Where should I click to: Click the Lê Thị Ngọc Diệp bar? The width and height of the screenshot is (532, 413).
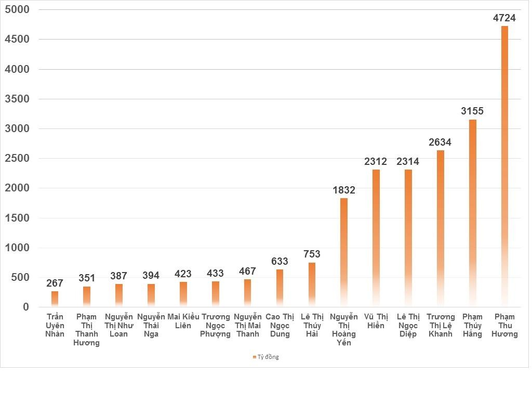click(408, 238)
